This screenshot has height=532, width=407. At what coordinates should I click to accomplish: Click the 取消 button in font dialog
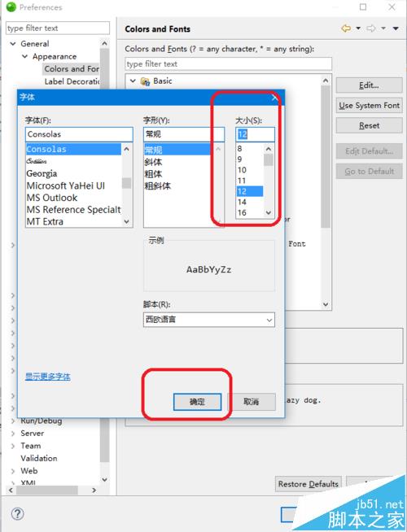pyautogui.click(x=252, y=402)
